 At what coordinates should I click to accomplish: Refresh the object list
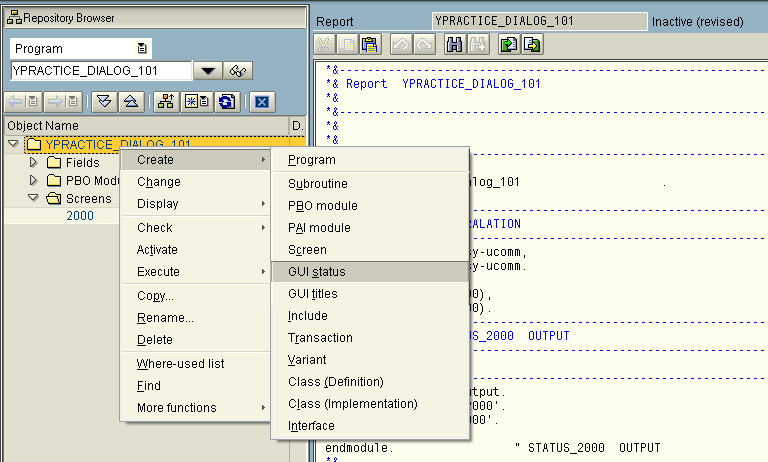227,101
